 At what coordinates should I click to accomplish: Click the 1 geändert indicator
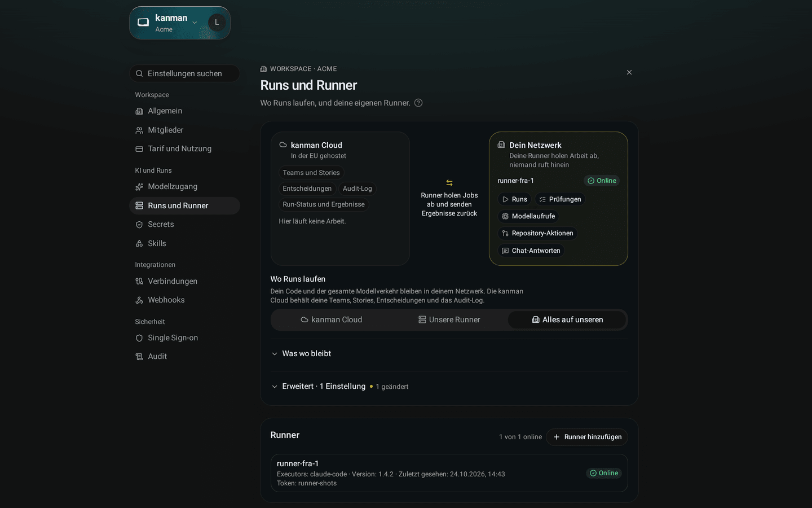(x=389, y=387)
